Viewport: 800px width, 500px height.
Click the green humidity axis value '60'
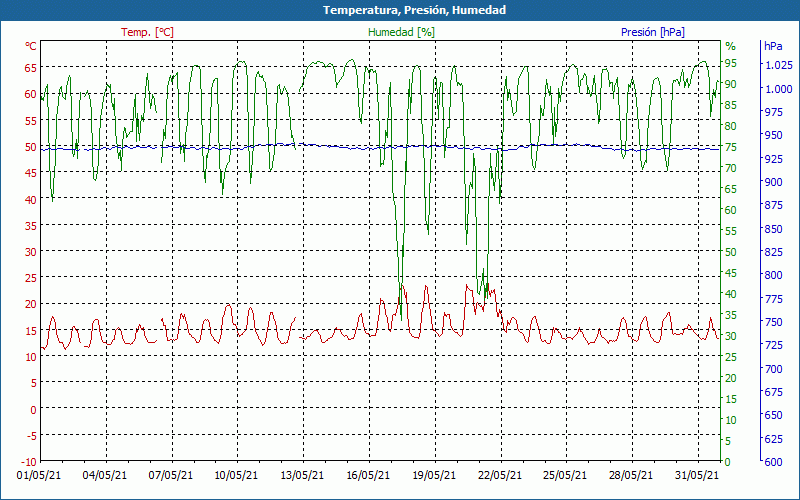click(x=731, y=210)
